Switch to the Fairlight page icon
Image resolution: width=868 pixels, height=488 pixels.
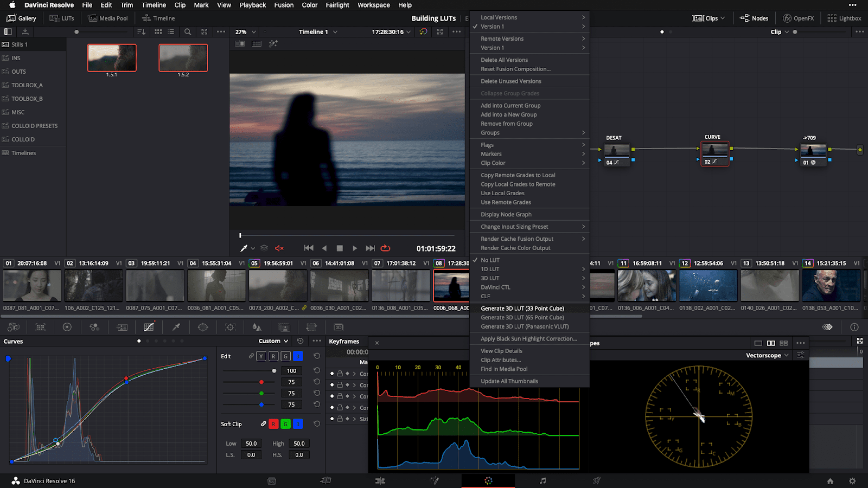(542, 480)
